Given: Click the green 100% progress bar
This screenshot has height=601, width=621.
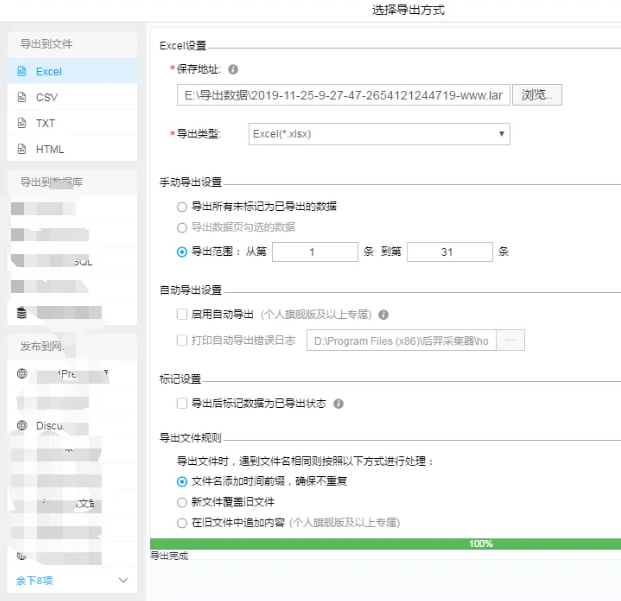Looking at the screenshot, I should click(x=384, y=544).
